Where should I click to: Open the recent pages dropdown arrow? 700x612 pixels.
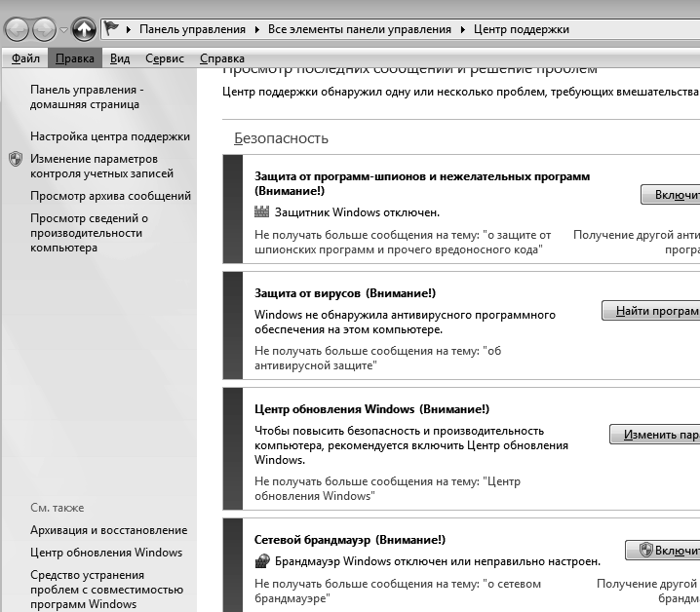pos(63,30)
